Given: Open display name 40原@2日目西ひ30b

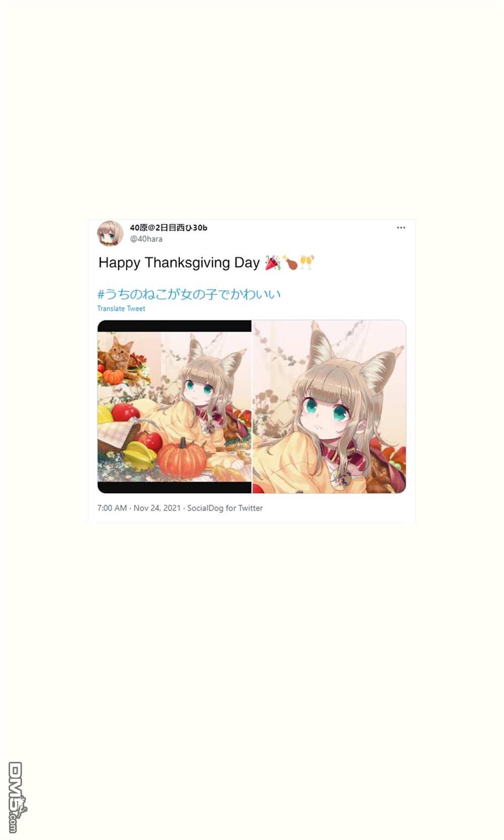Looking at the screenshot, I should pos(168,227).
